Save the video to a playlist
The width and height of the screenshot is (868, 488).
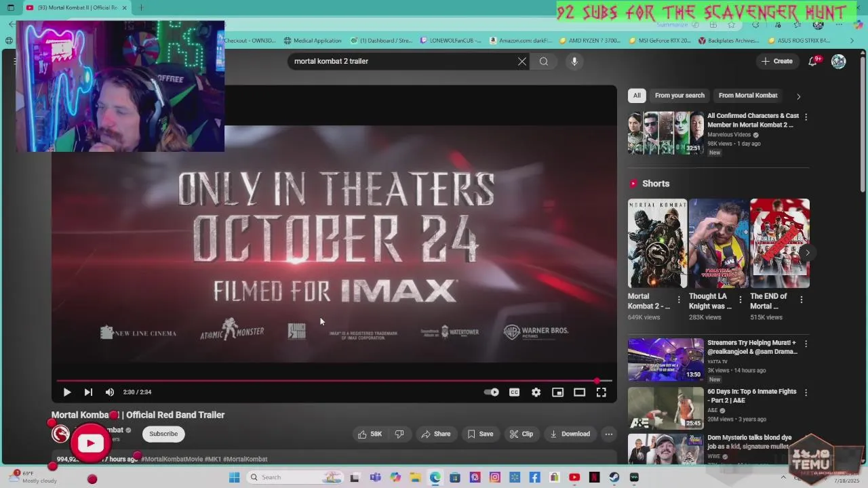[479, 434]
